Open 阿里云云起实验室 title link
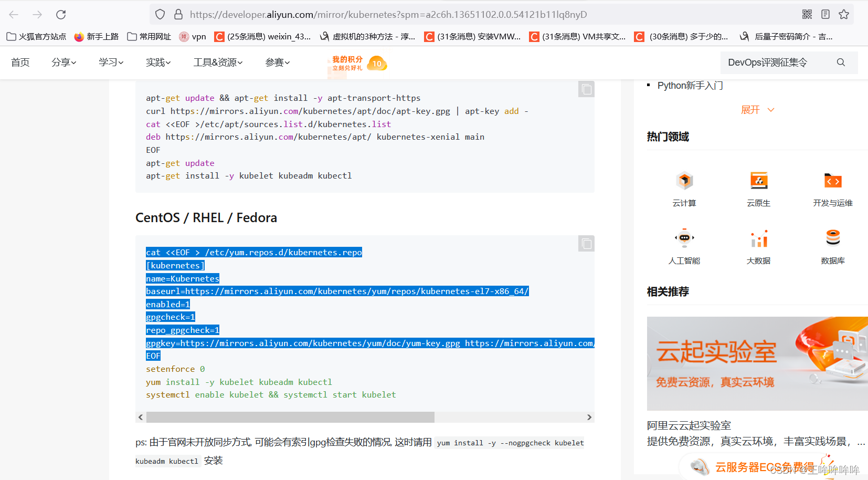868x480 pixels. tap(689, 425)
